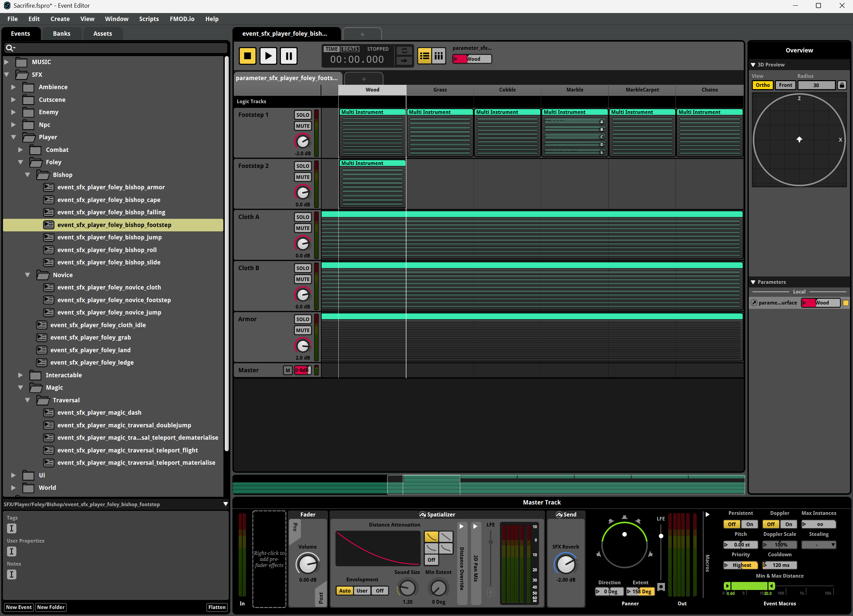The height and width of the screenshot is (616, 853).
Task: Solo the Footstep 1 track
Action: pos(302,115)
